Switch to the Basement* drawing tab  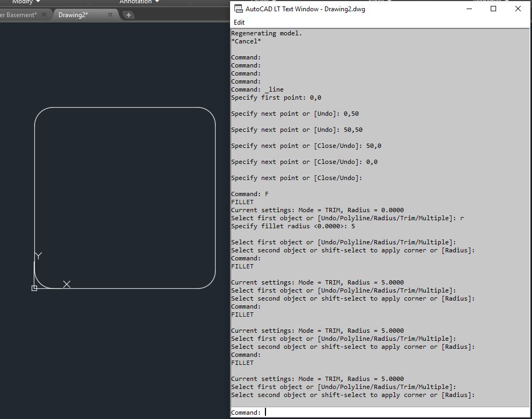coord(19,15)
